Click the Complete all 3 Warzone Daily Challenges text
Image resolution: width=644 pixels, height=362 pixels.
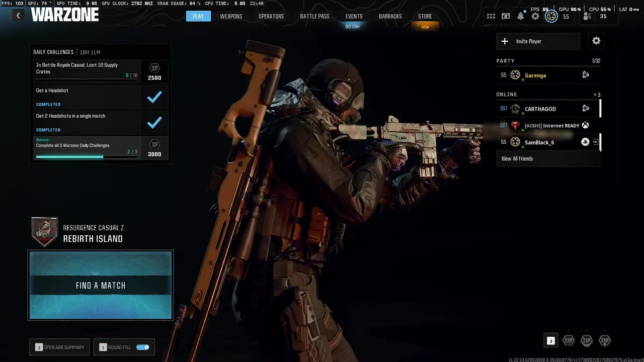(x=73, y=145)
